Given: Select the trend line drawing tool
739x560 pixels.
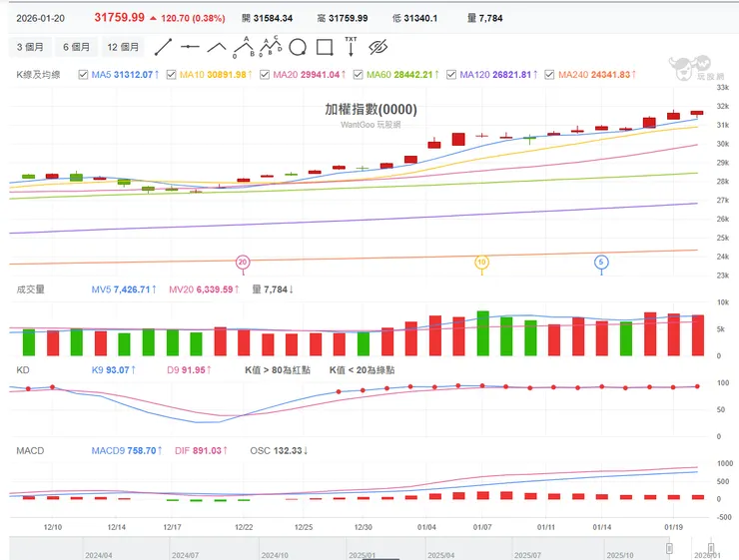Looking at the screenshot, I should pos(163,47).
